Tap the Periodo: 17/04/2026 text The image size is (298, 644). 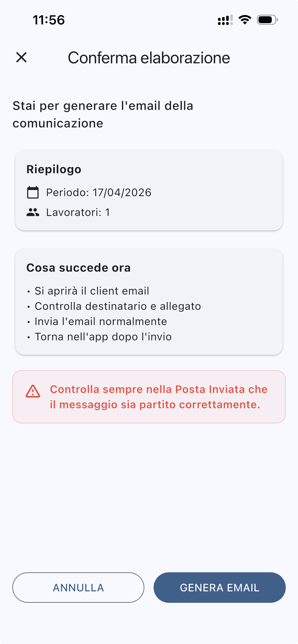pyautogui.click(x=99, y=193)
